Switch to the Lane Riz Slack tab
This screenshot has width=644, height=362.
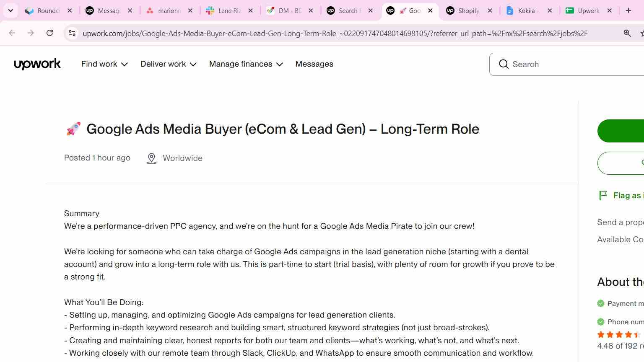229,11
